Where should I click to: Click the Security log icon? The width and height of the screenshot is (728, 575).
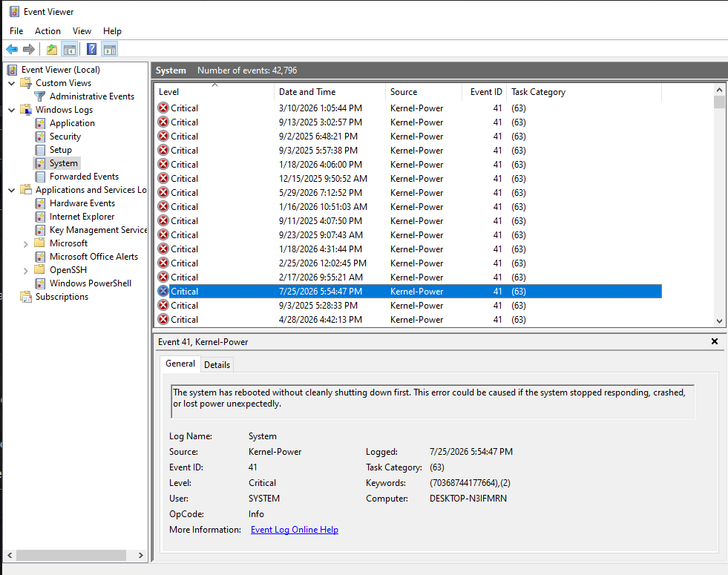click(40, 137)
